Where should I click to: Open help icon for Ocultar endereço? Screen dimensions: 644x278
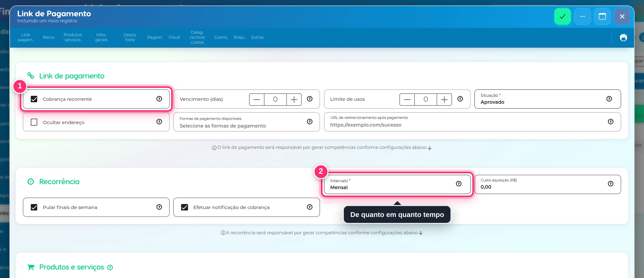(159, 122)
